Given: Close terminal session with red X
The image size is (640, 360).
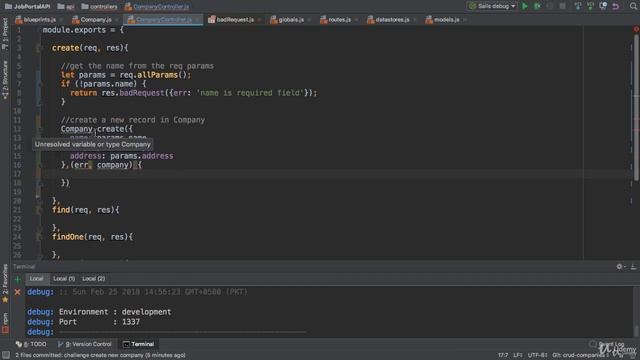Looking at the screenshot, I should tap(18, 292).
